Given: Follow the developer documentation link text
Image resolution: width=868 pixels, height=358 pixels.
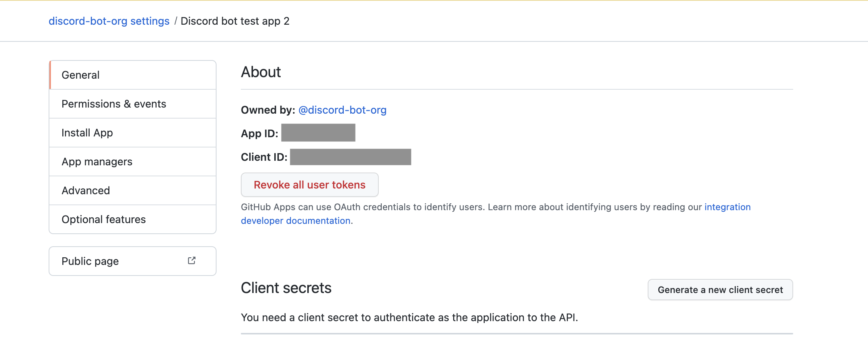Looking at the screenshot, I should click(x=296, y=221).
